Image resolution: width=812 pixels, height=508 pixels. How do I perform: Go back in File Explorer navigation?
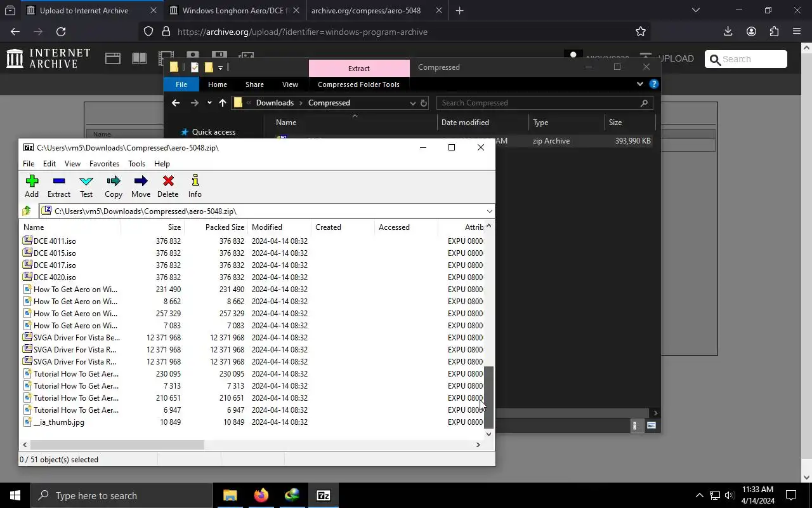(x=176, y=103)
